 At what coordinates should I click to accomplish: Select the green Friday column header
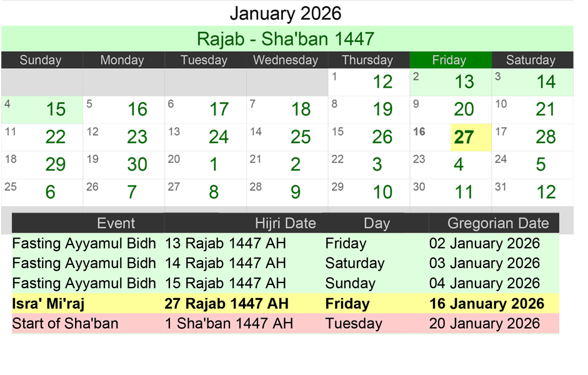[450, 60]
